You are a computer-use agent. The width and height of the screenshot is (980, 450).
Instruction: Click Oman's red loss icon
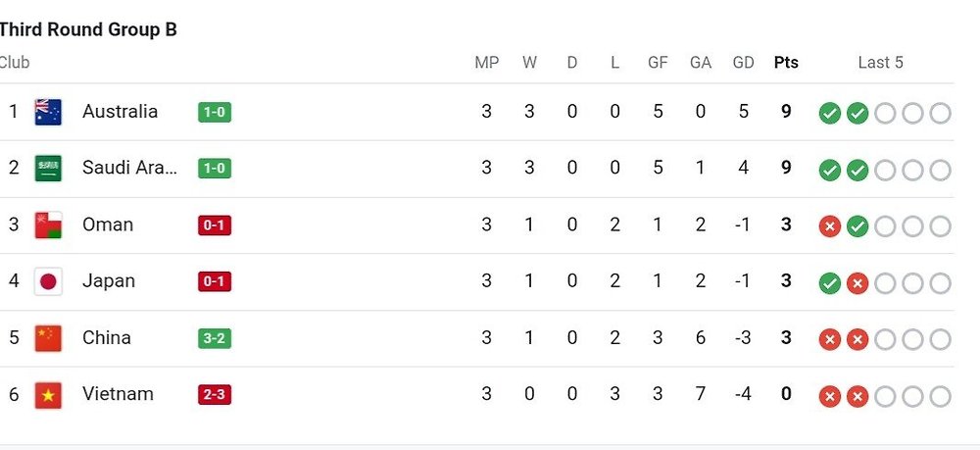830,227
